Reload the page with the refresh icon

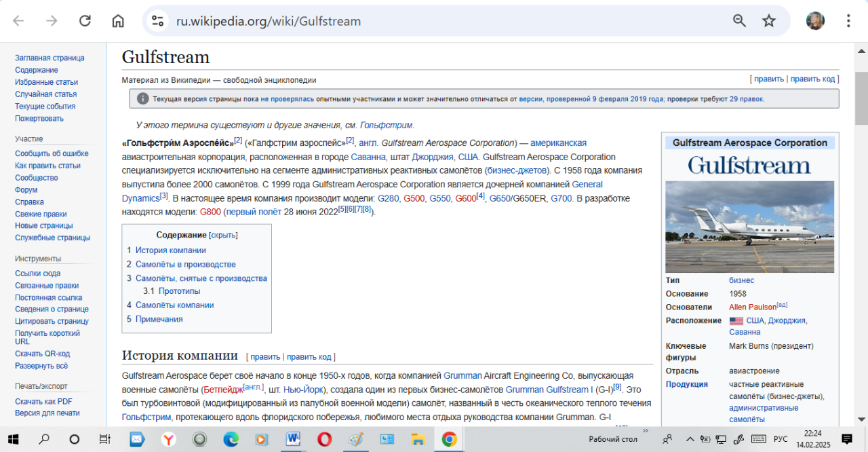[85, 21]
